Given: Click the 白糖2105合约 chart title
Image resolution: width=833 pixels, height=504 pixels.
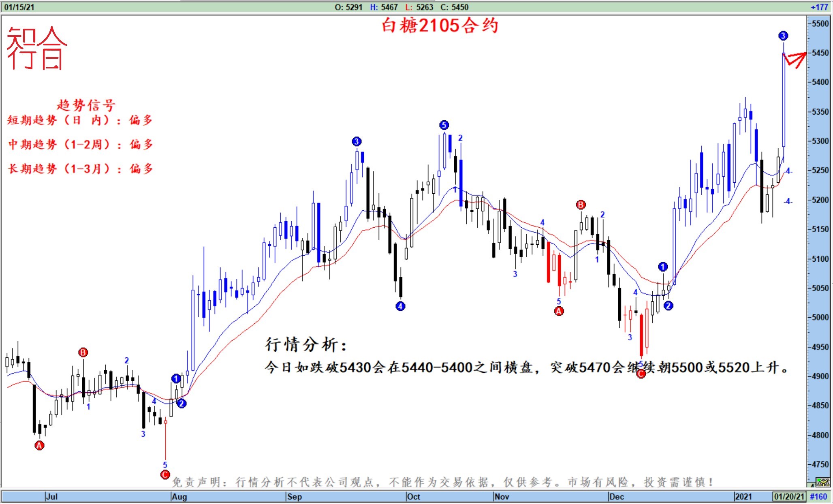Looking at the screenshot, I should (440, 26).
